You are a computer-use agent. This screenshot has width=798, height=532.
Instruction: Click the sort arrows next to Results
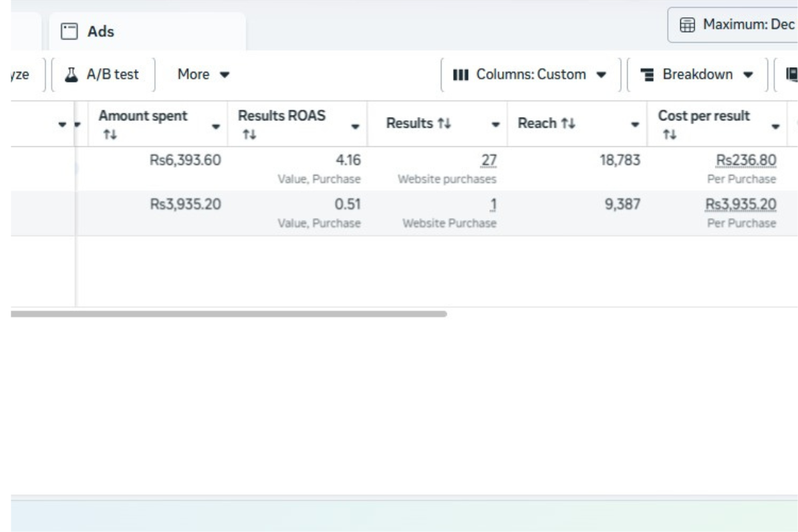[x=444, y=124]
